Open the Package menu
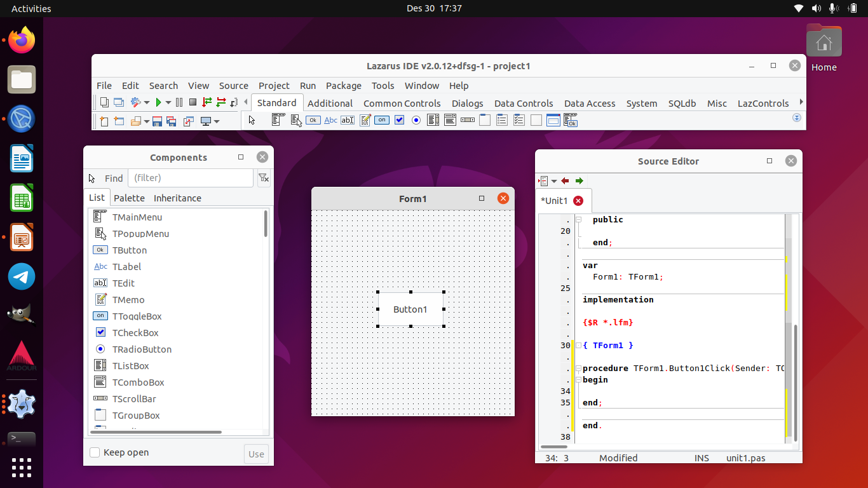This screenshot has height=488, width=868. 344,86
